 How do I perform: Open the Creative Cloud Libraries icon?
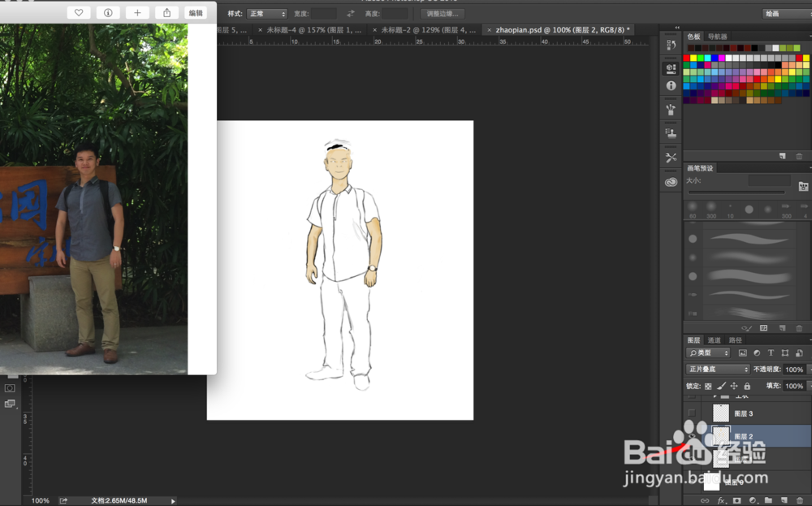(672, 182)
